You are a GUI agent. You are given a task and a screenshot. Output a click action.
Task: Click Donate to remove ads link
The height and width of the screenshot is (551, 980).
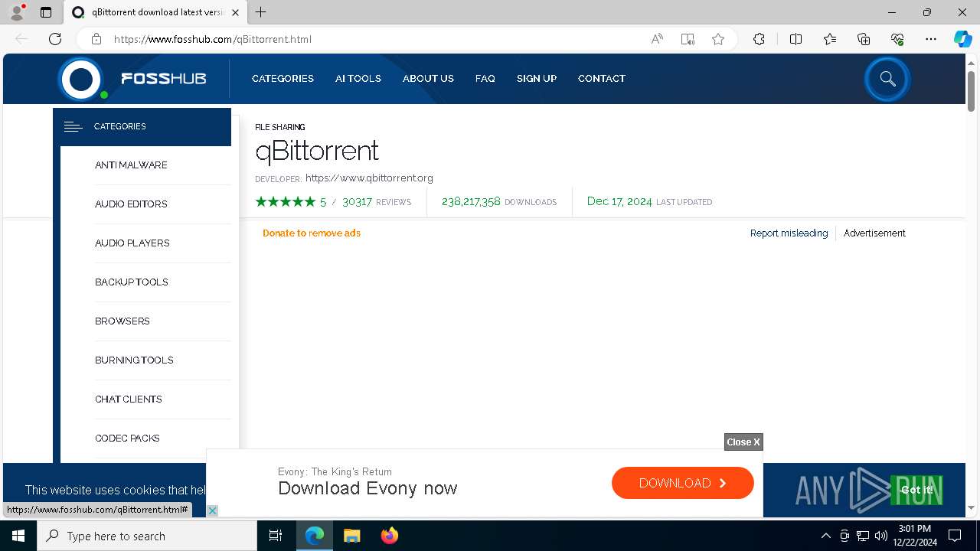click(x=312, y=233)
